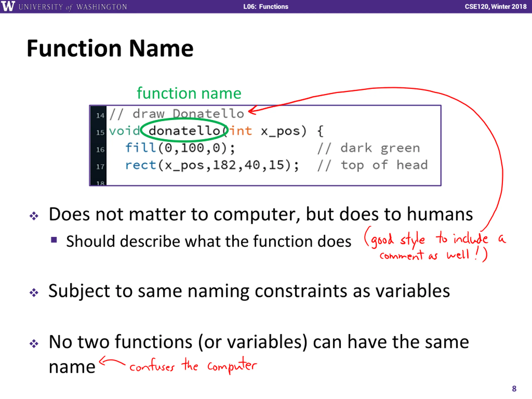Click the 'L06: Functions' header label
The height and width of the screenshot is (399, 532).
click(x=266, y=6)
